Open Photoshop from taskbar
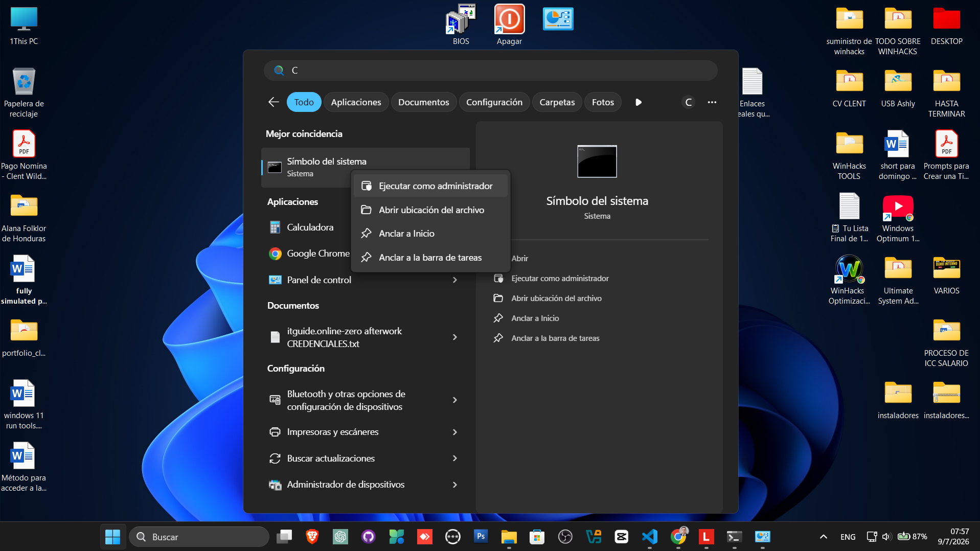This screenshot has width=980, height=551. (x=481, y=537)
